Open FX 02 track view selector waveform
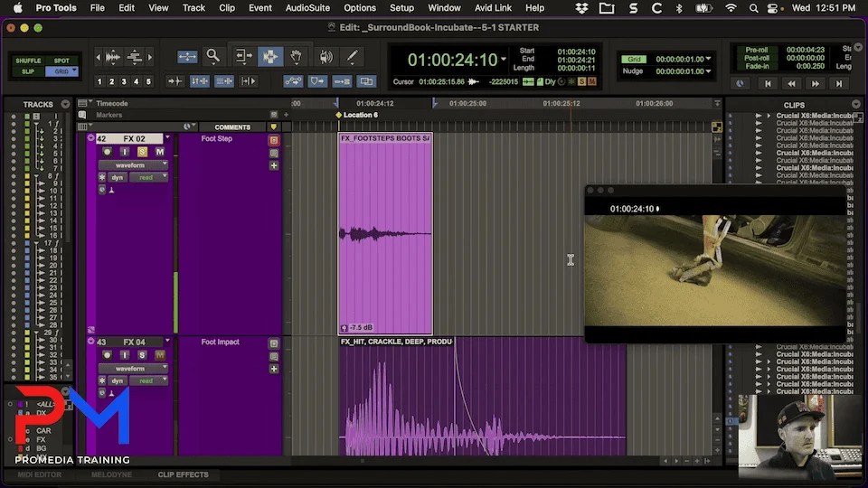The width and height of the screenshot is (868, 488). pos(133,164)
